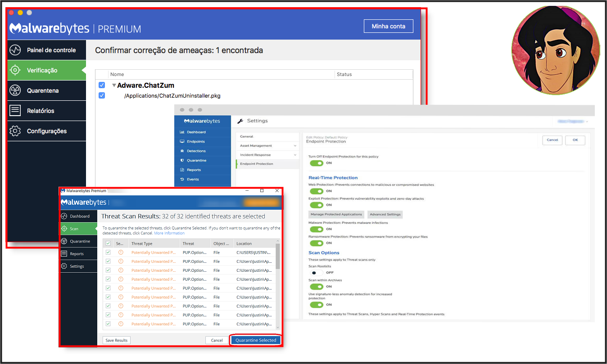607x364 pixels.
Task: Open Advanced Settings under Exploit Protection
Action: tap(385, 214)
